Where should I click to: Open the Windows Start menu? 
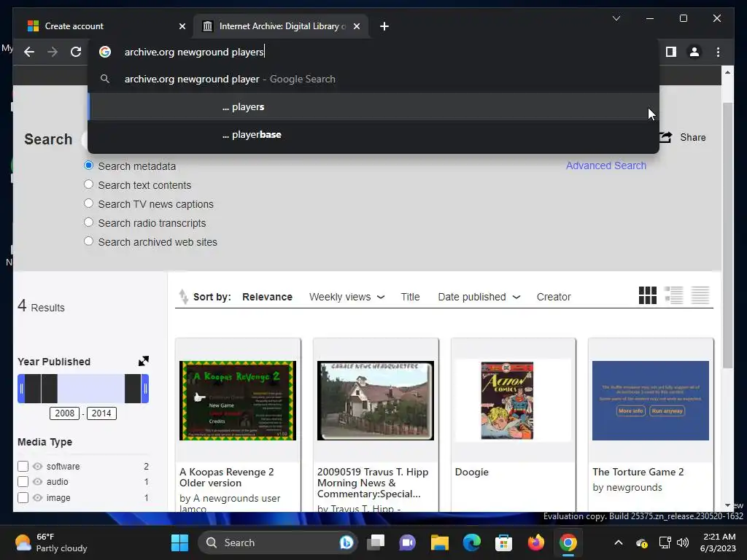click(179, 542)
